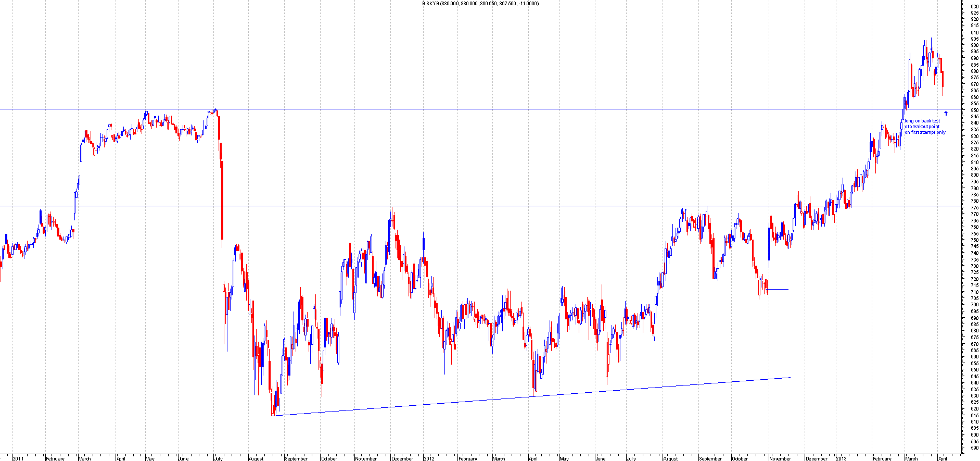Image resolution: width=980 pixels, height=461 pixels.
Task: Click the July label following June 2011
Action: click(x=218, y=458)
